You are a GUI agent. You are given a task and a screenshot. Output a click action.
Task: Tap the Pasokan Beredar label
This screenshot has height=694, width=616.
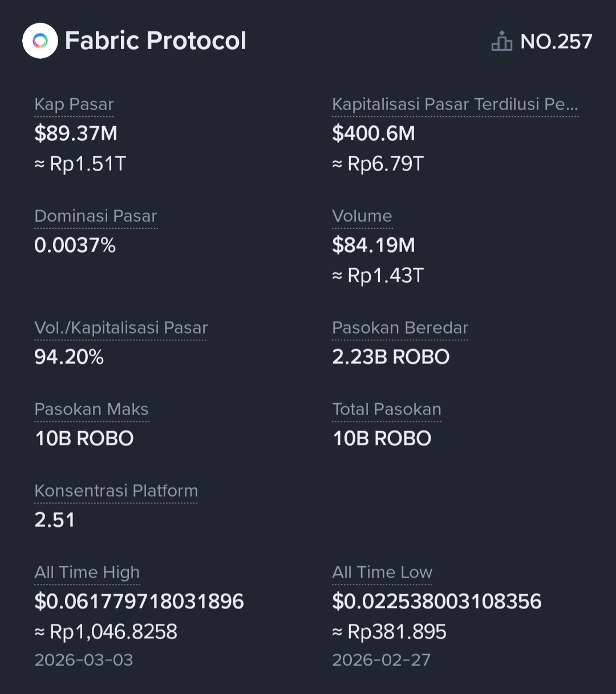coord(400,328)
